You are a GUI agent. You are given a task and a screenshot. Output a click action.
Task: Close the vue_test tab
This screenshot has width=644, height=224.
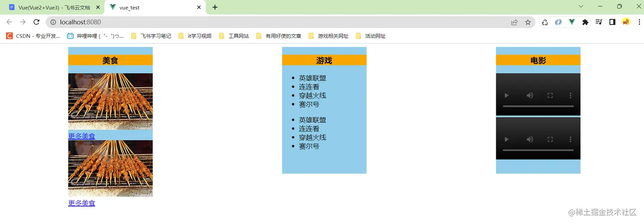(199, 7)
